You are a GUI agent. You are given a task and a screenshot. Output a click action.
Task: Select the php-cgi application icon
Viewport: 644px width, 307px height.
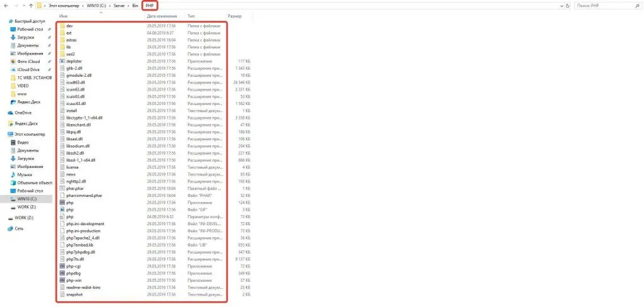pyautogui.click(x=61, y=266)
